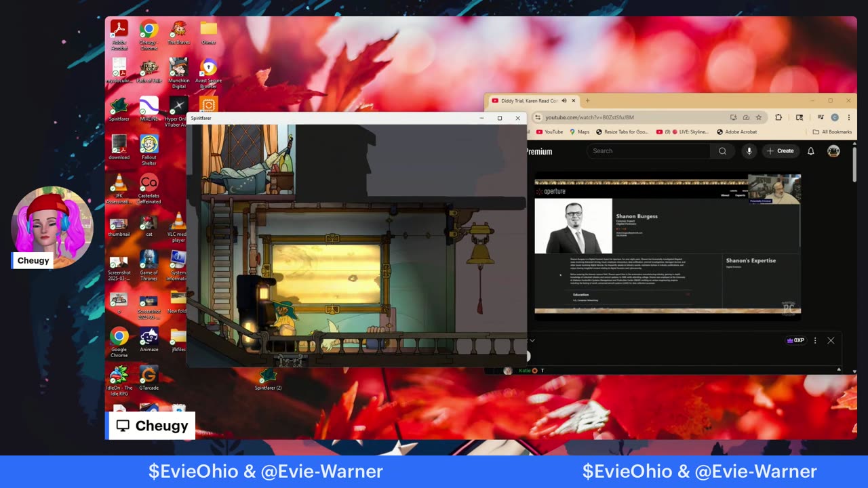868x488 pixels.
Task: Click the OXP points badge in chat header
Action: [x=795, y=340]
